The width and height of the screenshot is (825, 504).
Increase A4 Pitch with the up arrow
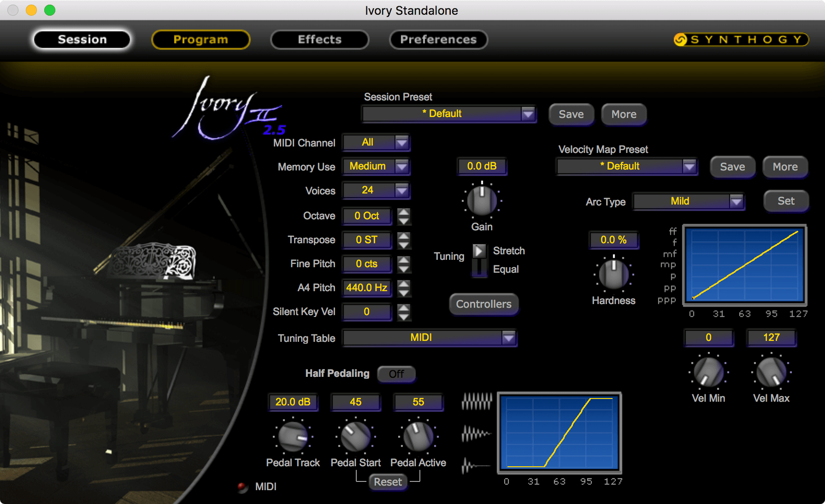pos(404,284)
